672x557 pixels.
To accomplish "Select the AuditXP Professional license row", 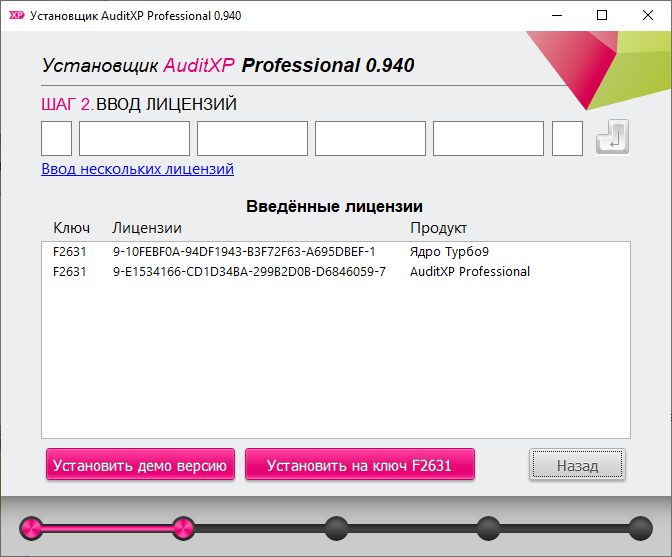I will [336, 272].
